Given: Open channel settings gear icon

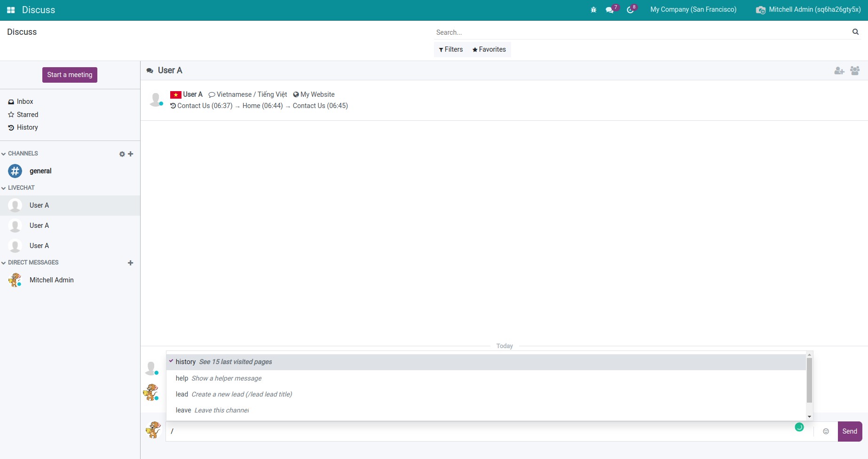Looking at the screenshot, I should [122, 154].
